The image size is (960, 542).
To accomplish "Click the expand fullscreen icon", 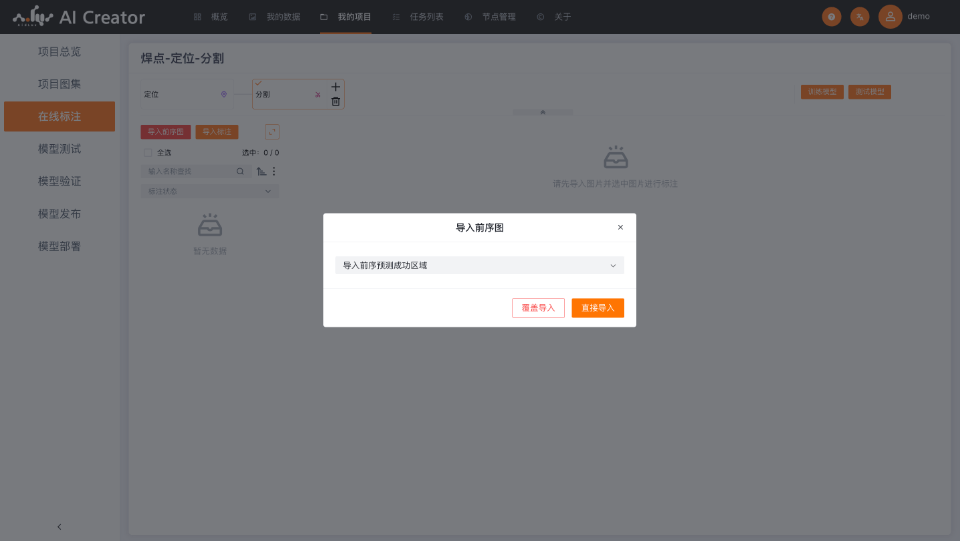I will click(x=272, y=132).
